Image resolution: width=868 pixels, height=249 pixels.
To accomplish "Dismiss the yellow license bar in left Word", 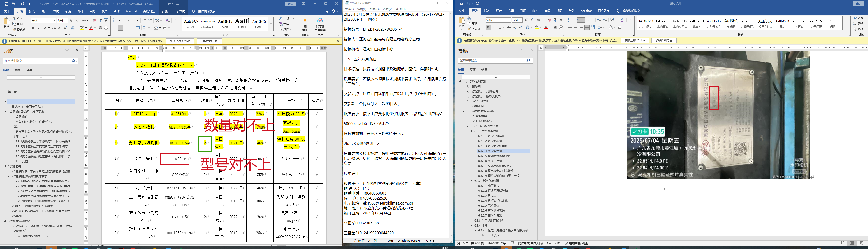I will tap(338, 41).
